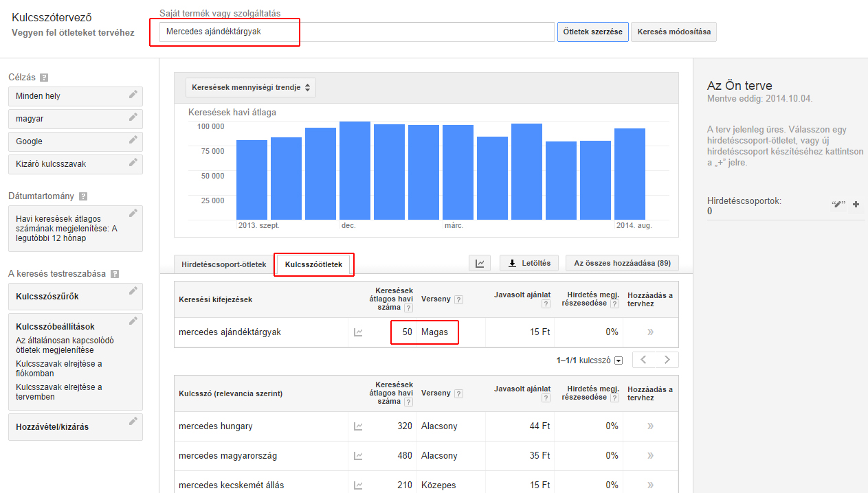The width and height of the screenshot is (868, 493).
Task: Add mercedes hungary to plan arrows
Action: click(x=650, y=426)
